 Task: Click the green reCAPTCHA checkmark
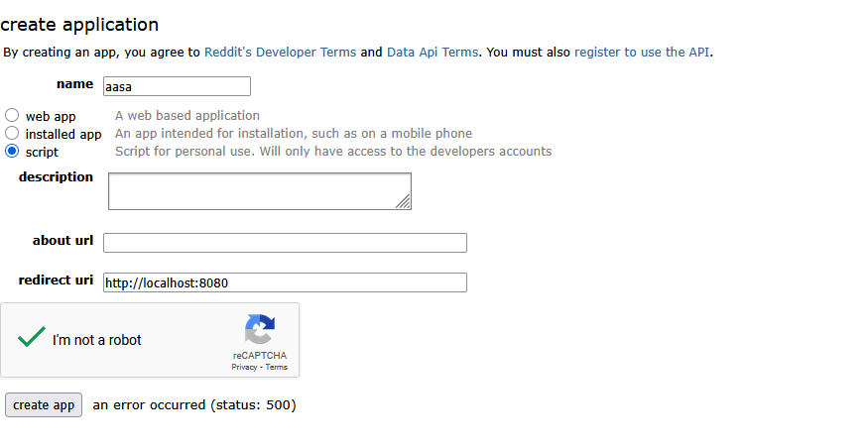(x=32, y=338)
